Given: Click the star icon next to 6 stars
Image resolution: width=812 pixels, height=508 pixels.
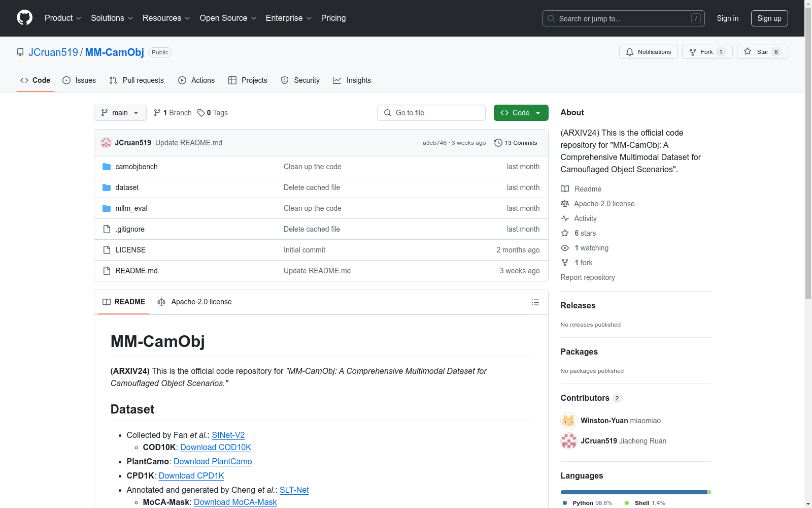Looking at the screenshot, I should coord(565,233).
